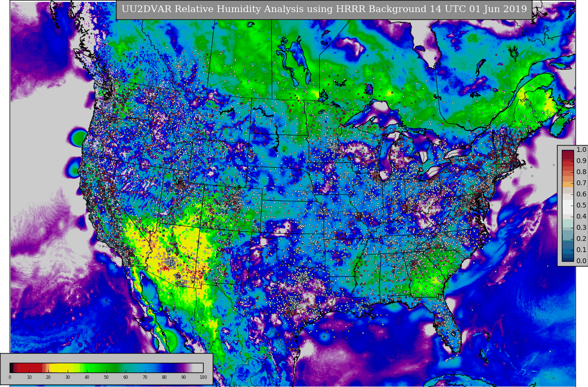588x387 pixels.
Task: Choose the "0.3" label on the right colorbar
Action: point(581,228)
